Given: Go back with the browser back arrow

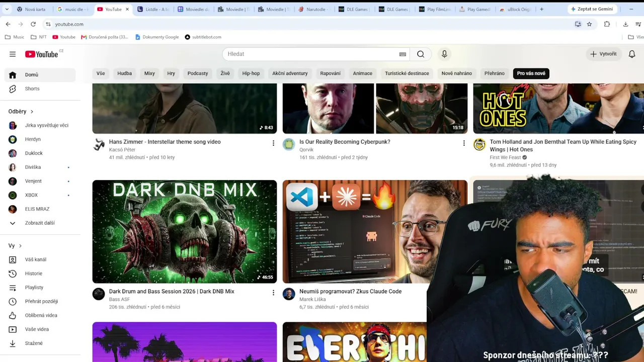Looking at the screenshot, I should 8,24.
